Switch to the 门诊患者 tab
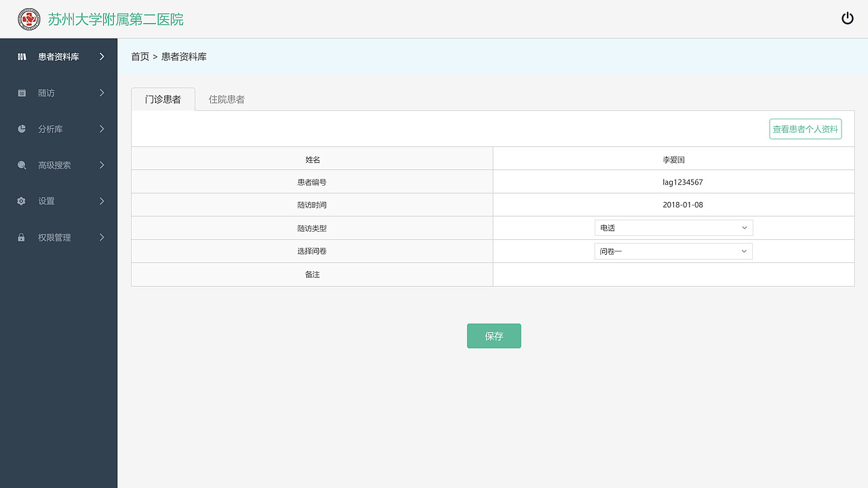This screenshot has width=868, height=488. coord(163,99)
